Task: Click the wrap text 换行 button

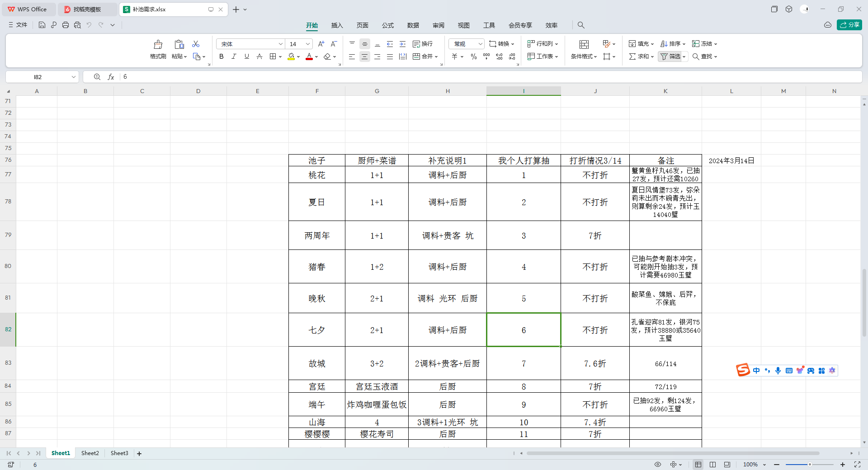Action: [423, 44]
